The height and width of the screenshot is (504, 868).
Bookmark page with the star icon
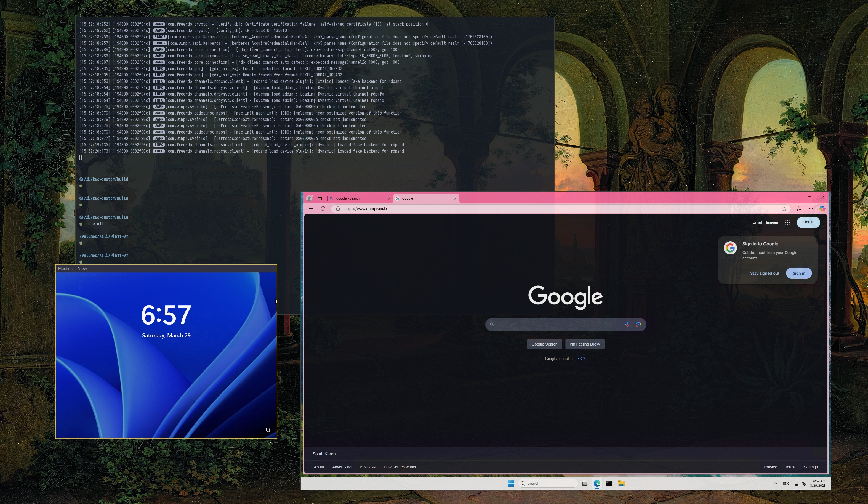tap(784, 209)
